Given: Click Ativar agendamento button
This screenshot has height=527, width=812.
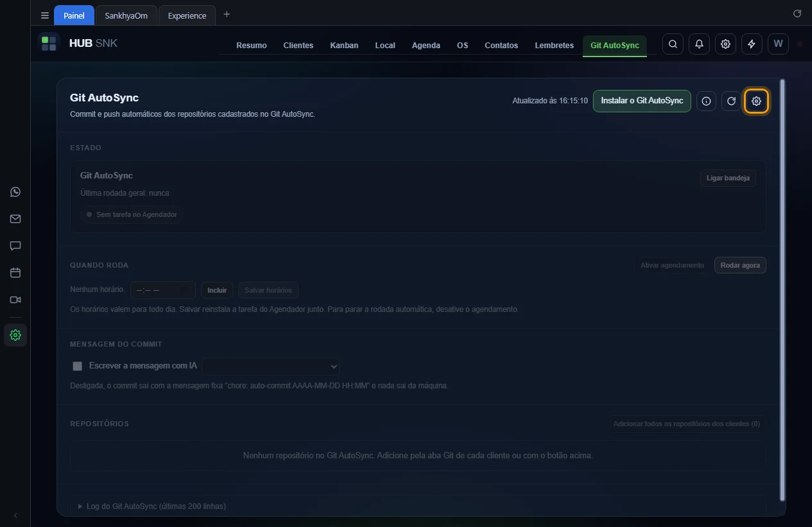Looking at the screenshot, I should coord(672,265).
